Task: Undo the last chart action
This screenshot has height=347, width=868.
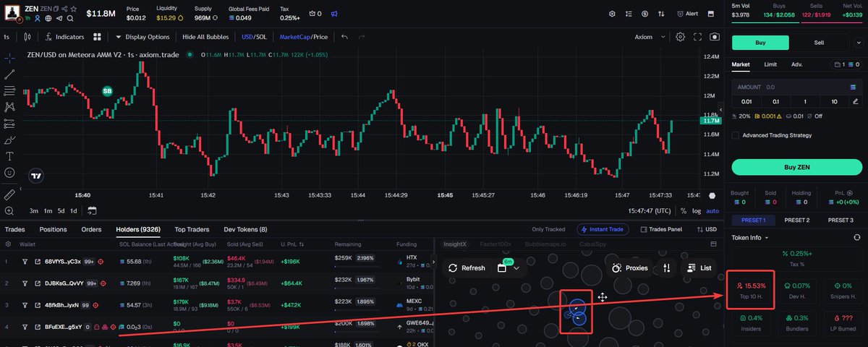Action: (344, 37)
